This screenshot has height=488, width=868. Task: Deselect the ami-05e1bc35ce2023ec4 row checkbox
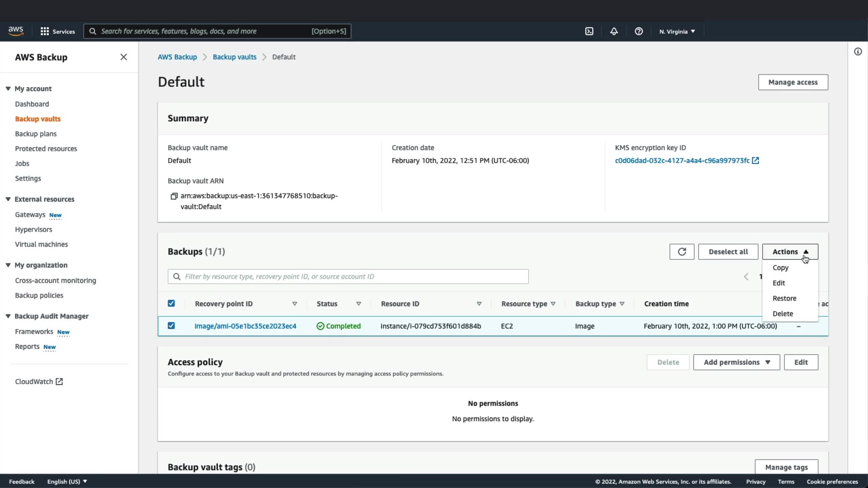coord(171,326)
